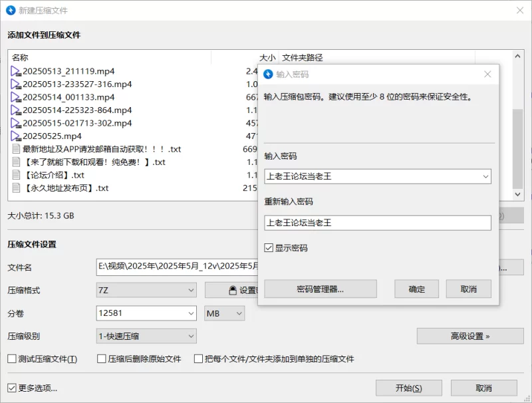Toggle the 更多选项 checkbox
Image resolution: width=532 pixels, height=403 pixels.
click(x=12, y=388)
